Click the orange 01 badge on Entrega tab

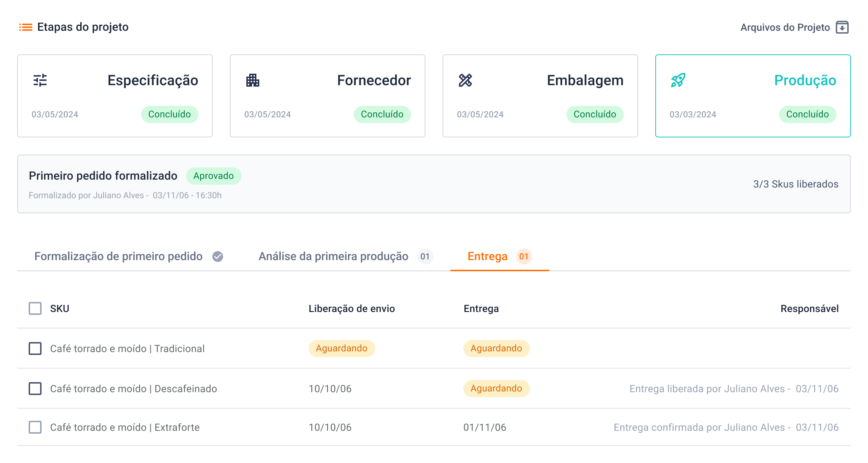click(x=524, y=257)
